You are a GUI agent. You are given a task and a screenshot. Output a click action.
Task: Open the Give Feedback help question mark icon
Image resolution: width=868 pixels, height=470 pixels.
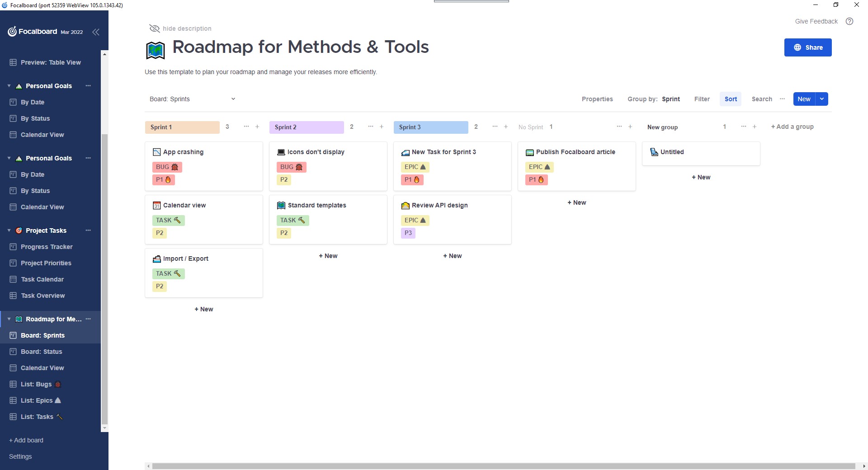coord(850,21)
